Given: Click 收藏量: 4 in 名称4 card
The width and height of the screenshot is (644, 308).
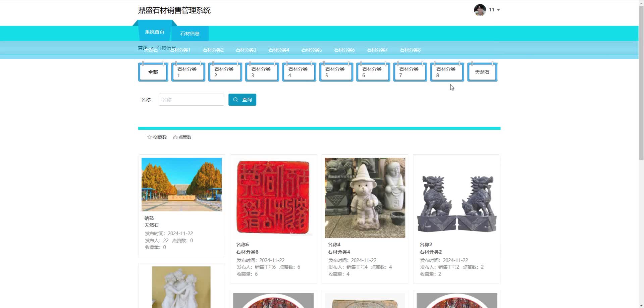Looking at the screenshot, I should (x=339, y=274).
